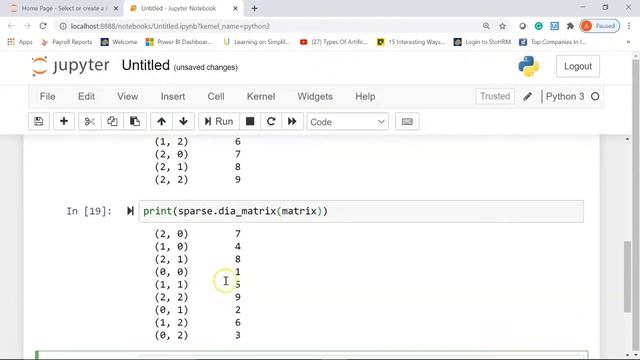Move selected cell up arrow
The width and height of the screenshot is (640, 360).
161,122
